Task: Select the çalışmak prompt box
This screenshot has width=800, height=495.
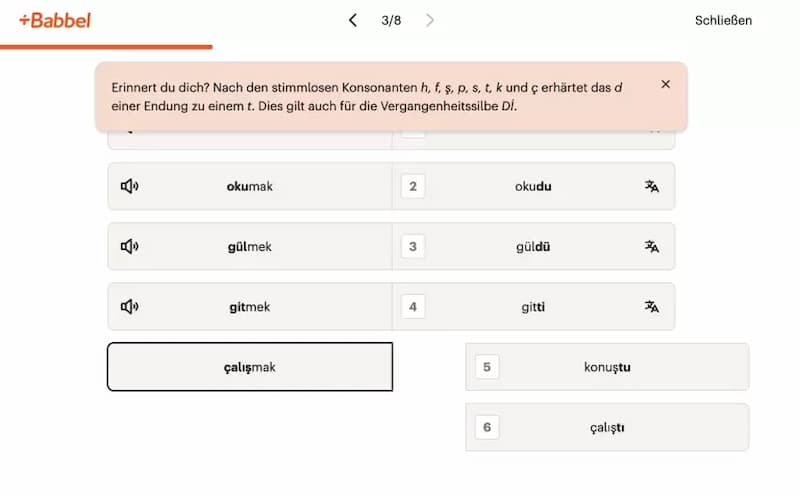Action: tap(250, 367)
